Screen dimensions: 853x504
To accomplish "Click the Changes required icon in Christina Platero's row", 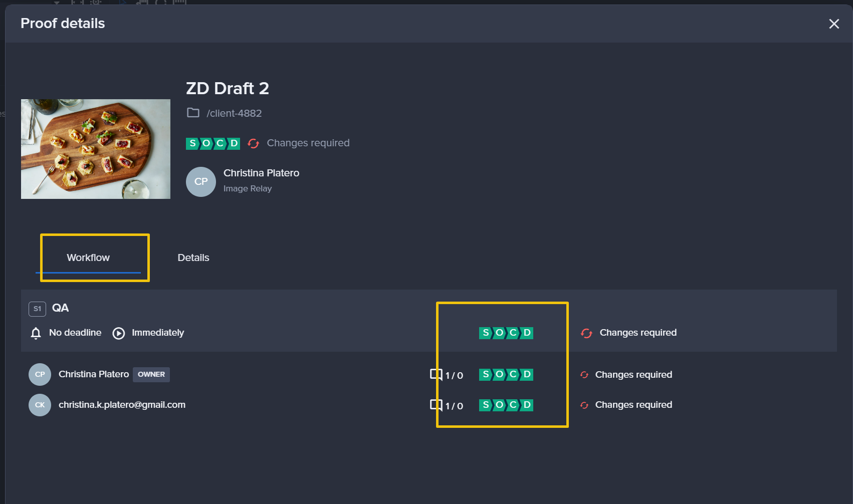I will (x=584, y=375).
